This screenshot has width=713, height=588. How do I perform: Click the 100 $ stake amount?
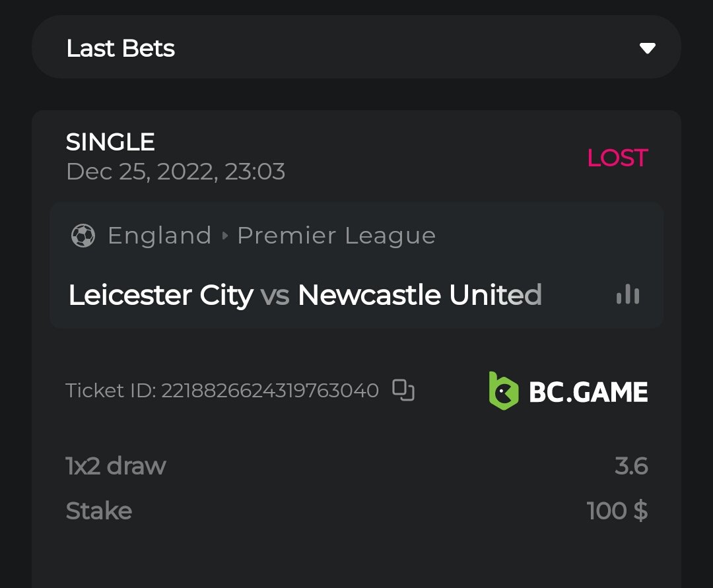pos(617,511)
